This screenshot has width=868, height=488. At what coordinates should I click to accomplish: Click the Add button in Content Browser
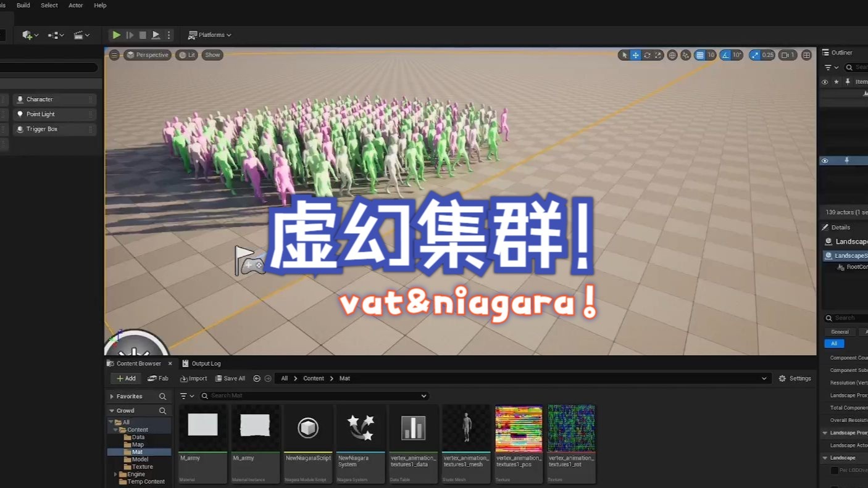click(x=126, y=378)
